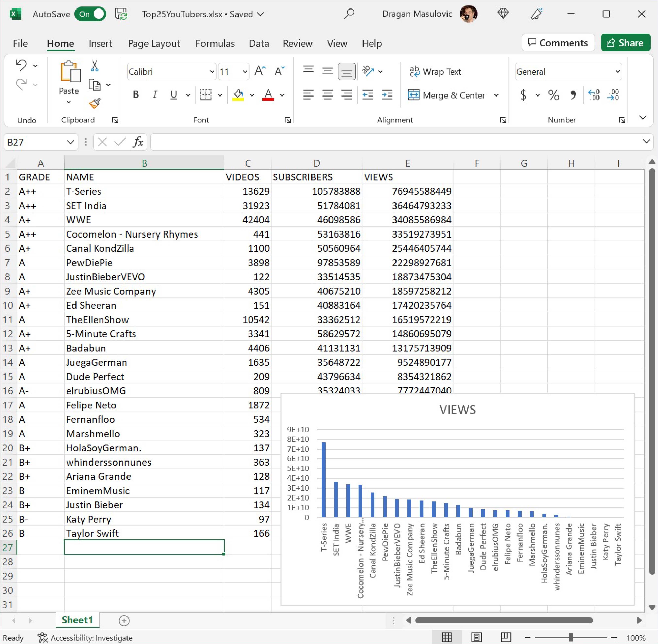Screen dimensions: 658x644
Task: Turn off the AutoSave toggle
Action: (90, 14)
